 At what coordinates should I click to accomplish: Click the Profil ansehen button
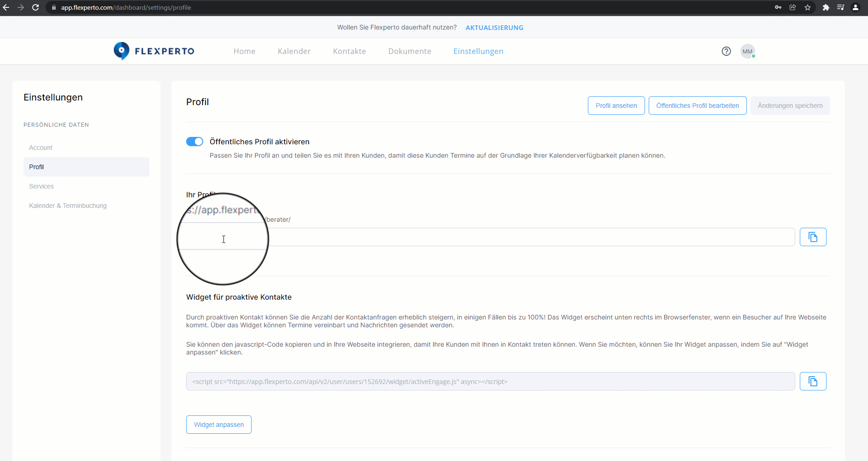[x=616, y=106]
